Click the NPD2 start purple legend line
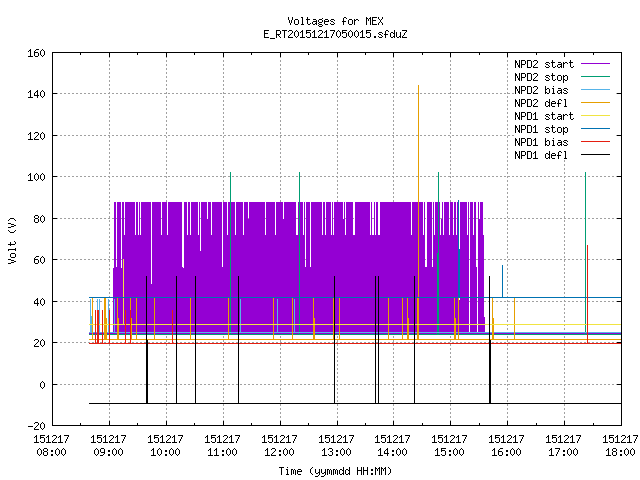The height and width of the screenshot is (480, 640). point(595,64)
